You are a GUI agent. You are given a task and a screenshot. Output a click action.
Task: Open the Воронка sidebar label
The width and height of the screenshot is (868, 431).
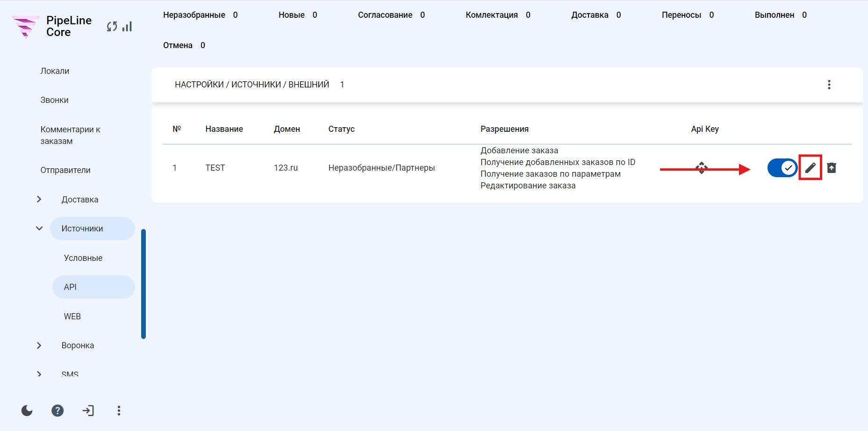tap(78, 345)
